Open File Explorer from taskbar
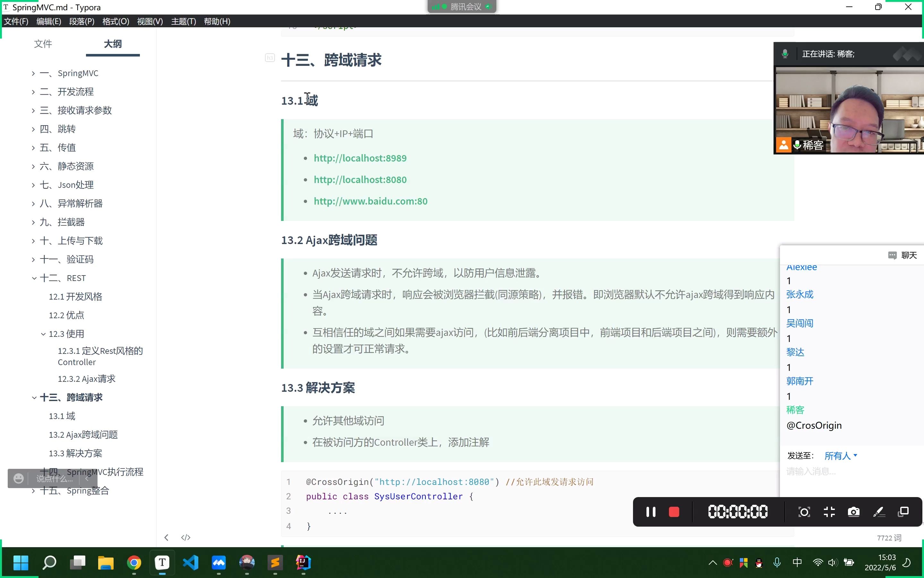Screen dimensions: 924x578 coord(106,562)
